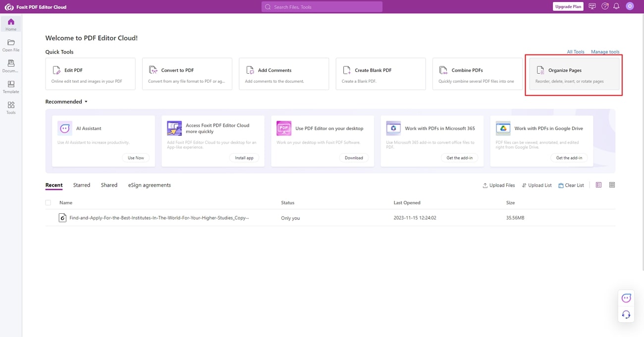644x337 pixels.
Task: Switch to the Recent tab
Action: (54, 185)
